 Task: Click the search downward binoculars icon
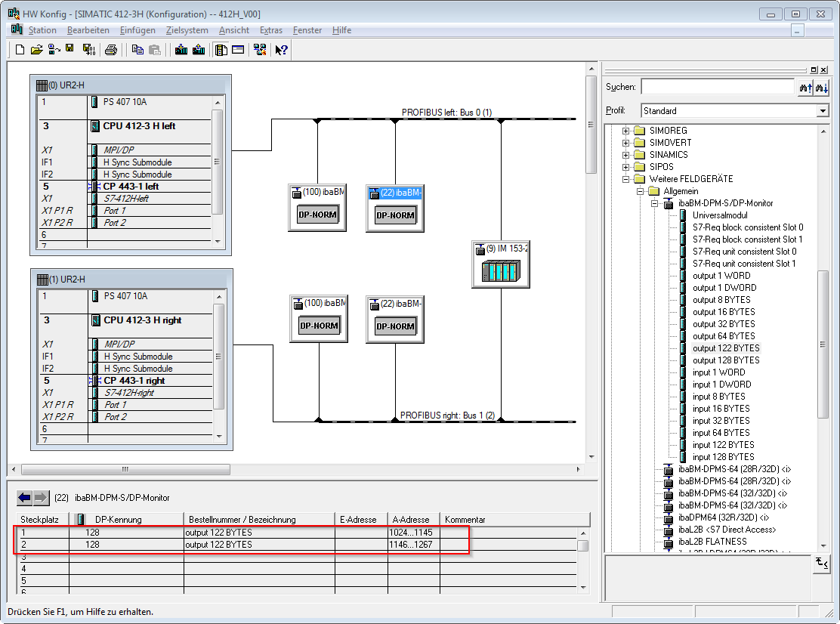coord(822,88)
